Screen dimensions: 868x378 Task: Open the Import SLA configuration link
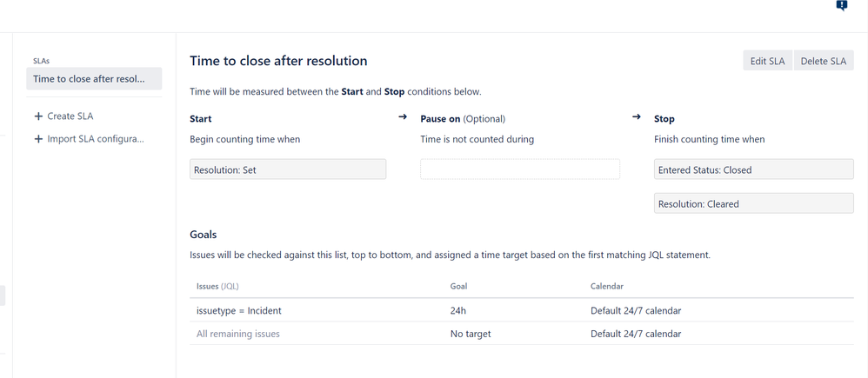(x=96, y=139)
